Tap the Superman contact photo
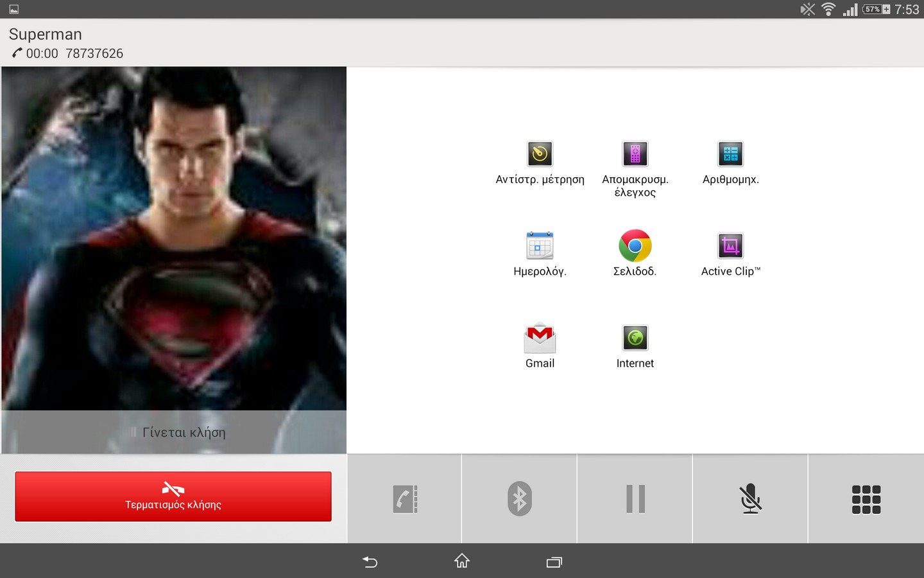Viewport: 924px width, 578px height. tap(174, 260)
